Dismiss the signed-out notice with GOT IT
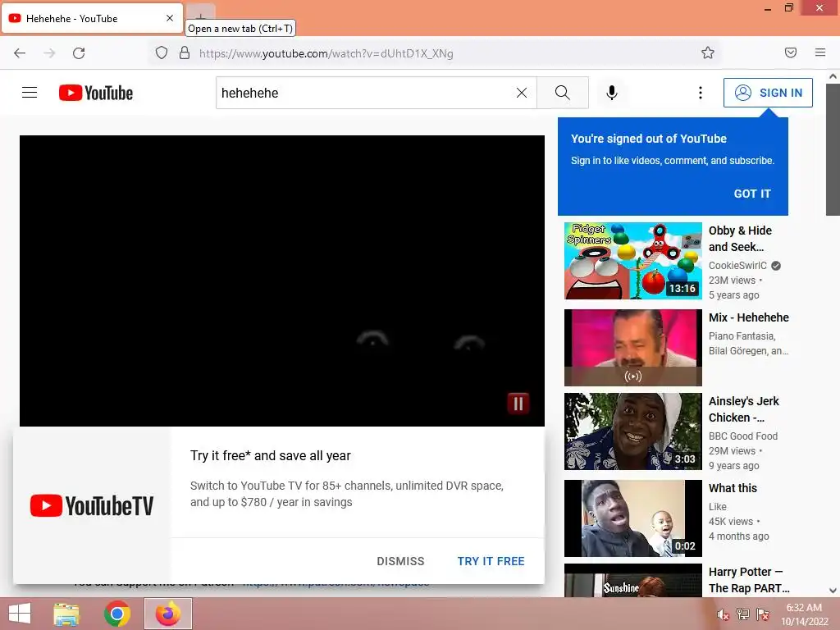Viewport: 840px width, 630px height. (x=752, y=194)
